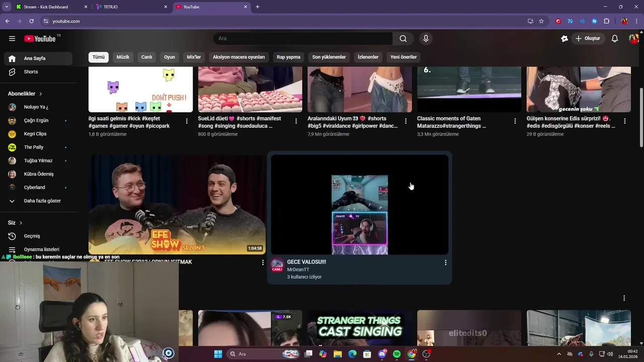Open the Windows Start menu
This screenshot has height=362, width=644.
(x=218, y=354)
